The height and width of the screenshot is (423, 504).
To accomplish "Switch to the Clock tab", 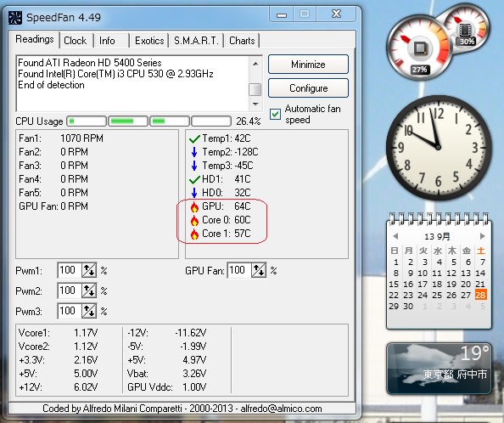I will (76, 41).
